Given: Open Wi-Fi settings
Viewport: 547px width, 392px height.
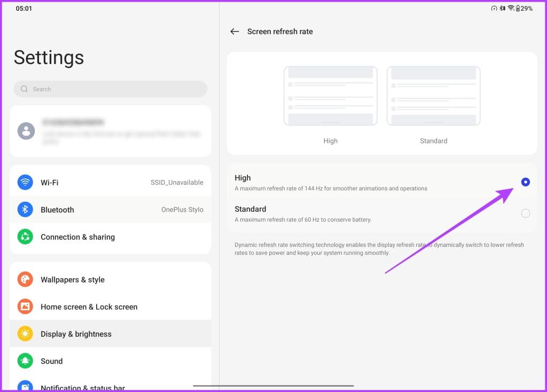Looking at the screenshot, I should pyautogui.click(x=110, y=182).
